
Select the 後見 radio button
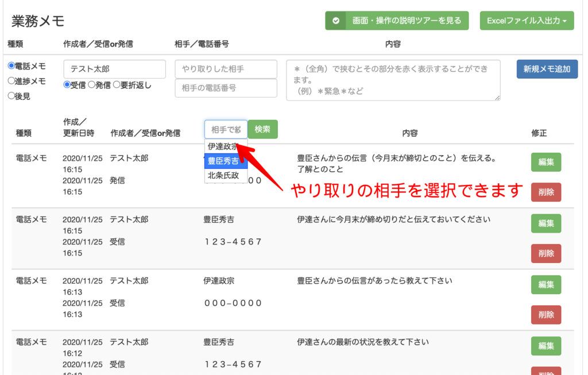[x=11, y=96]
